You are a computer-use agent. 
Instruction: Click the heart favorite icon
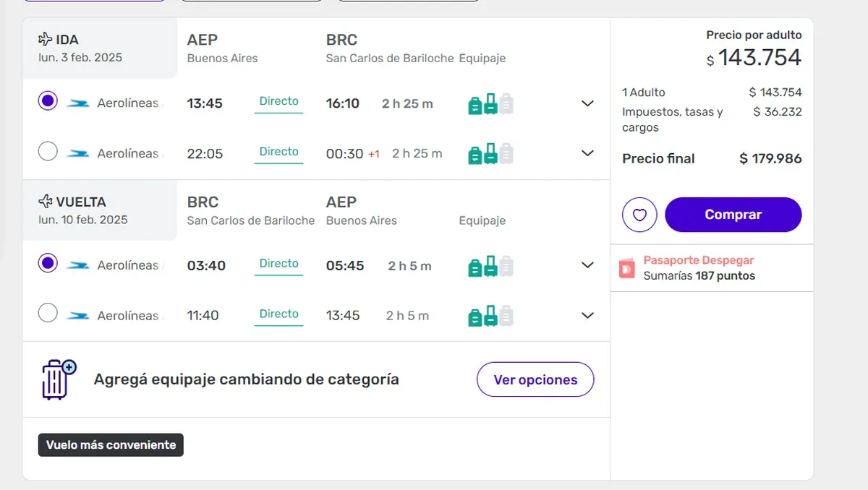(639, 215)
